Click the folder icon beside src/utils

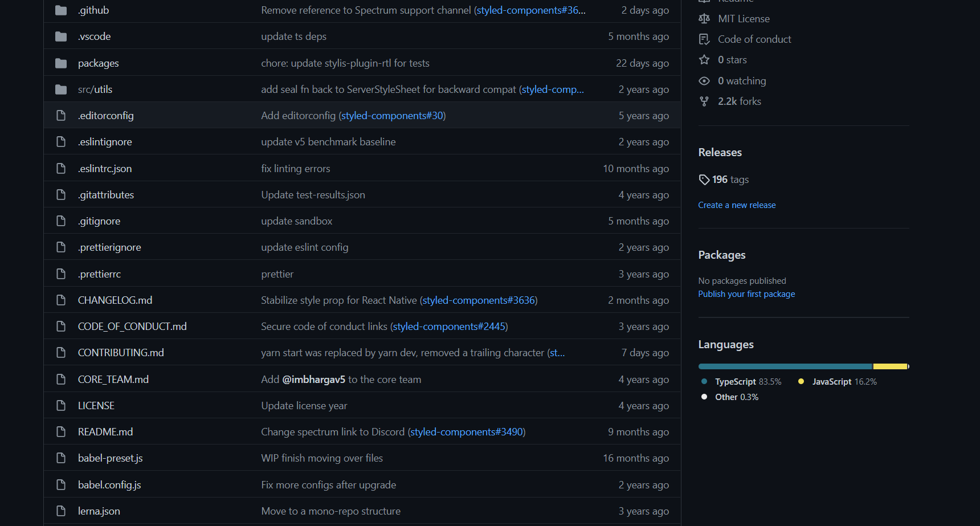tap(61, 89)
